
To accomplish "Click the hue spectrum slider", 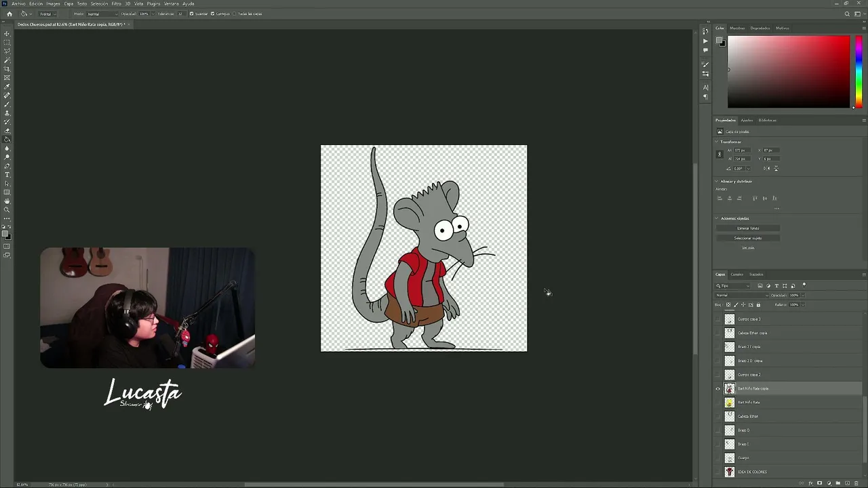I will pos(859,72).
